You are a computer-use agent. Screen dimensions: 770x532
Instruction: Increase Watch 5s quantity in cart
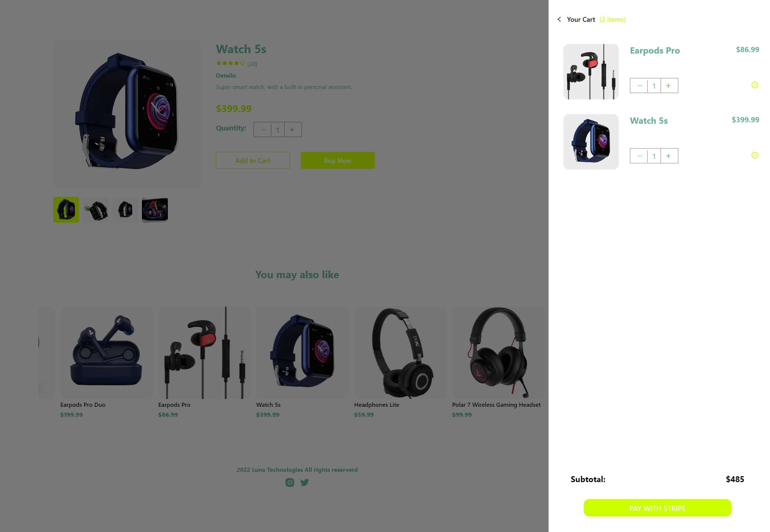(x=669, y=156)
